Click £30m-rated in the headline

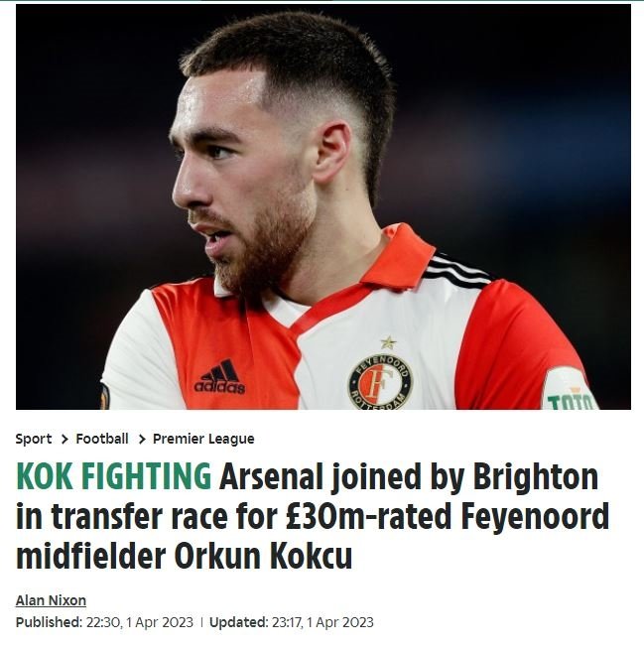click(x=374, y=517)
